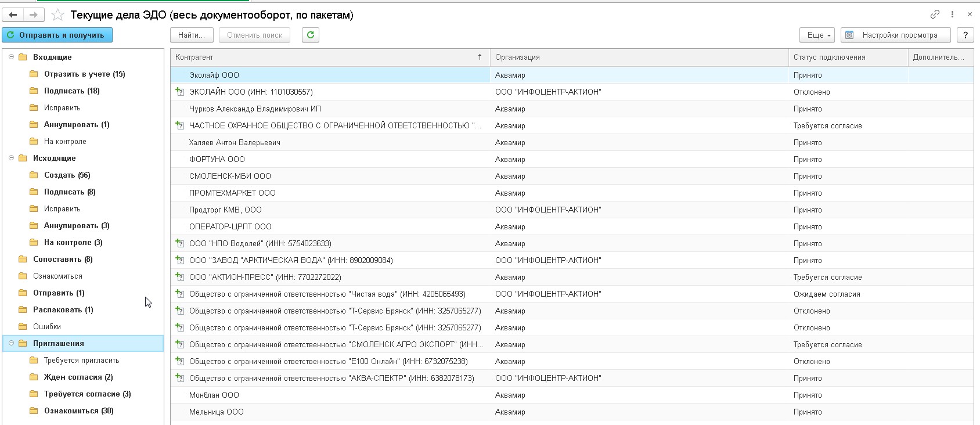
Task: Click folder icon of Ждем согласия
Action: click(x=34, y=377)
